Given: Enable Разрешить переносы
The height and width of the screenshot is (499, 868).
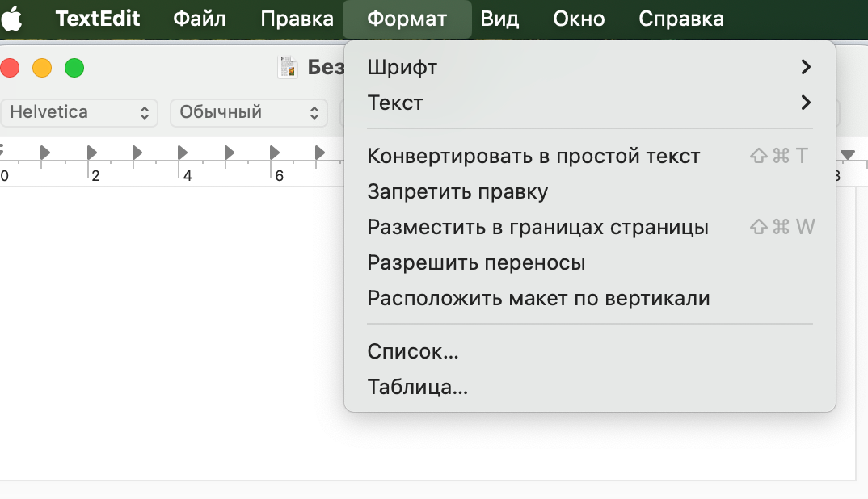Looking at the screenshot, I should tap(477, 262).
